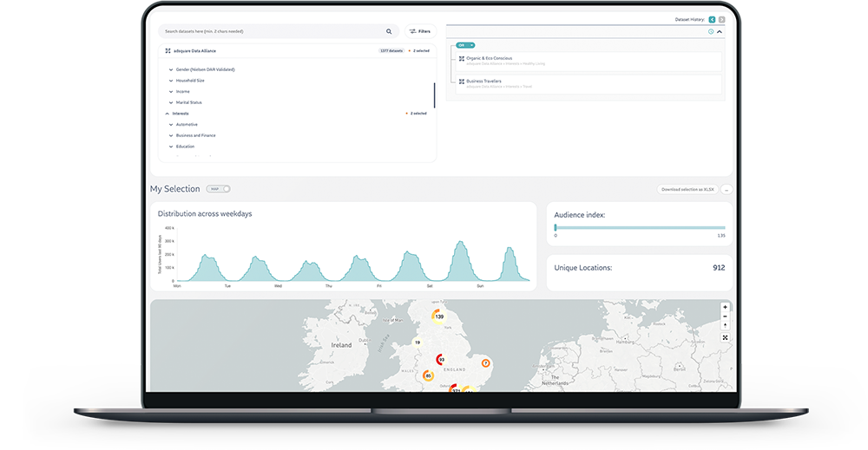Click the map cluster labeled 93
The image size is (868, 450).
click(x=441, y=360)
